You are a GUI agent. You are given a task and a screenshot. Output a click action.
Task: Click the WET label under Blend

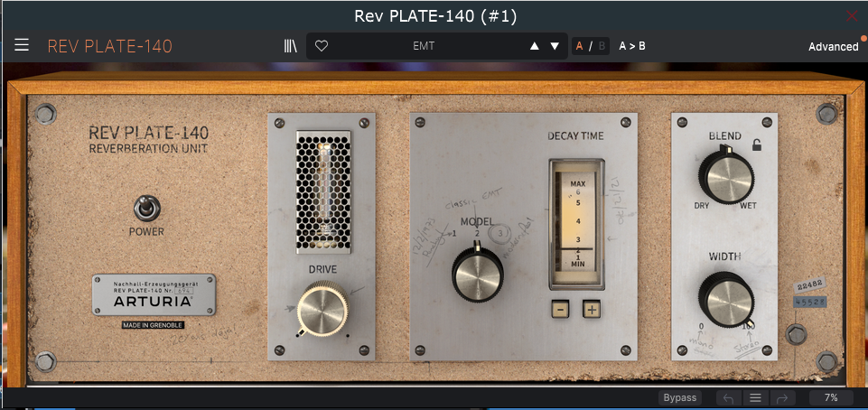pyautogui.click(x=749, y=206)
